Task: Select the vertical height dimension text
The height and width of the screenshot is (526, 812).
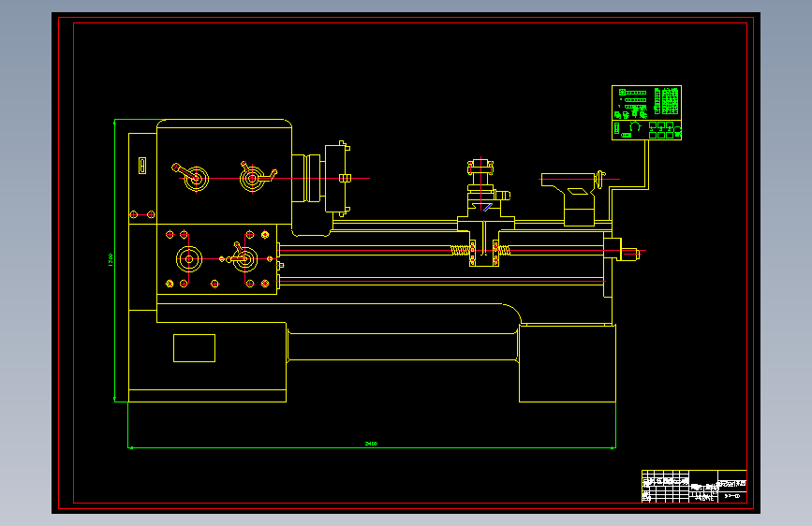Action: [111, 260]
